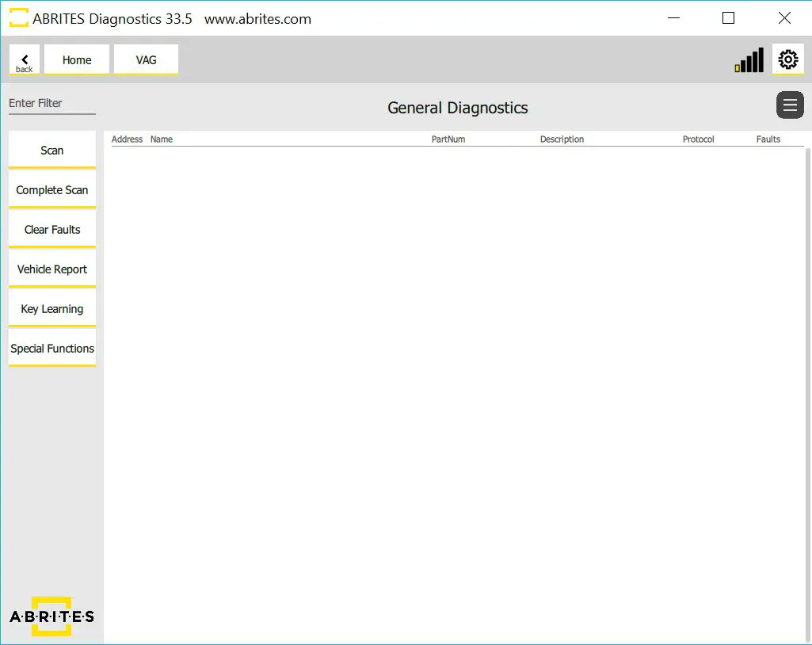Open the settings gear
812x645 pixels.
coord(787,59)
